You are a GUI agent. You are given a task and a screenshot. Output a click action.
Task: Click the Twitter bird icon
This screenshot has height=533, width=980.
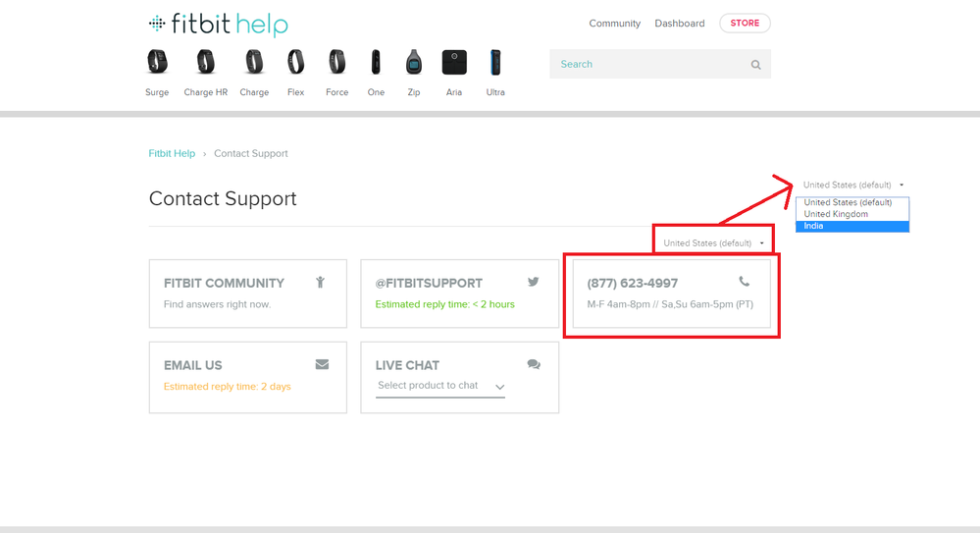533,282
